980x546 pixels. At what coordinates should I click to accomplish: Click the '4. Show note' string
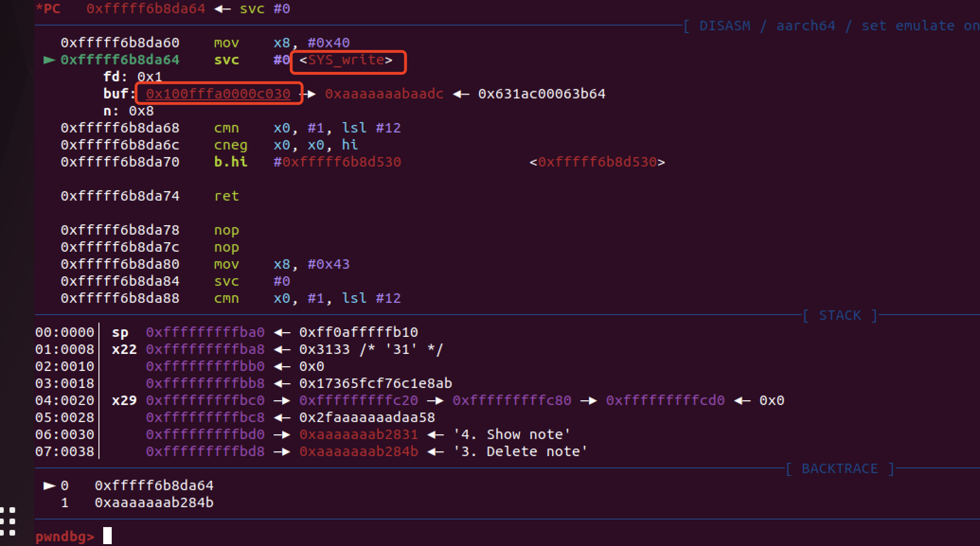(511, 434)
